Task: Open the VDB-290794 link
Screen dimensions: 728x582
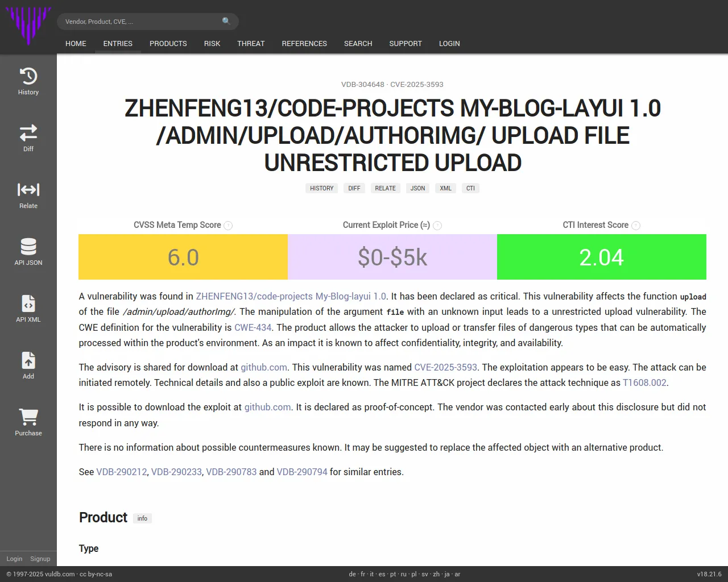Action: [x=302, y=472]
